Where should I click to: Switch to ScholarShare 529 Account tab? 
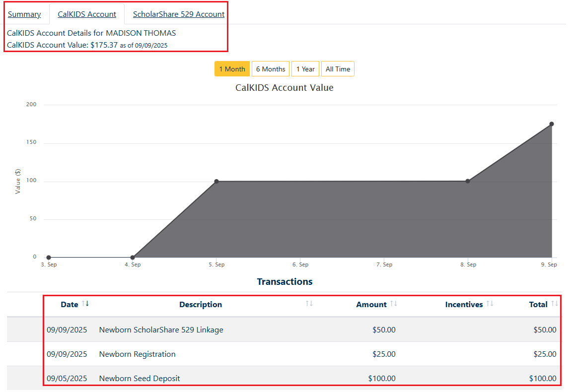[178, 14]
